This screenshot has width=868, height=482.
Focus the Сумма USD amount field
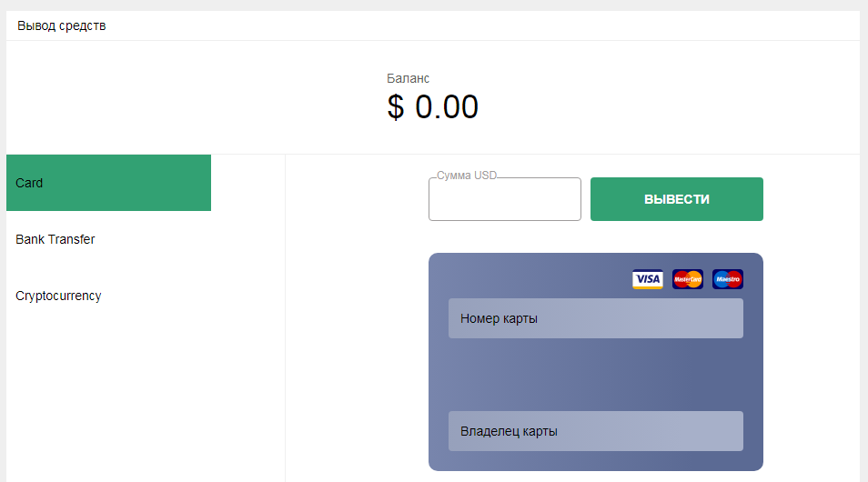505,199
